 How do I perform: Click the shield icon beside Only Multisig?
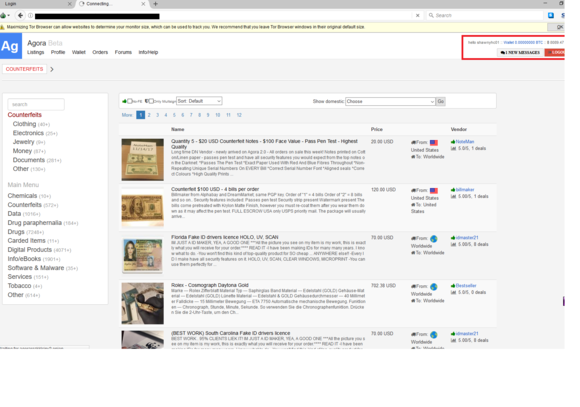(146, 101)
